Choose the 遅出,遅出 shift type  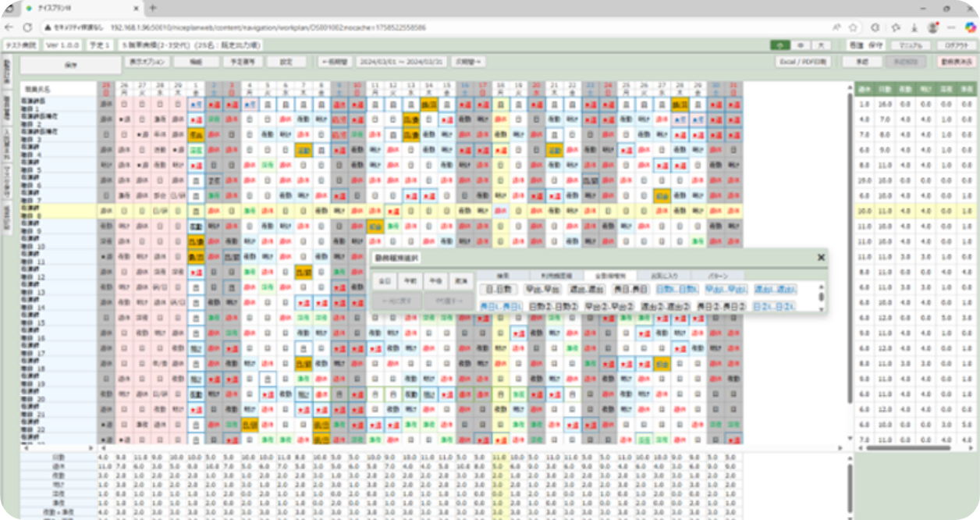click(x=588, y=290)
